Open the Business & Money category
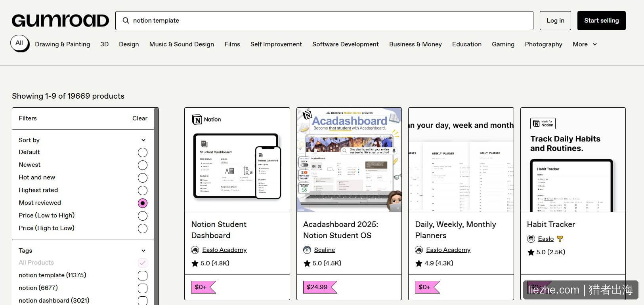Image resolution: width=644 pixels, height=305 pixels. 415,44
